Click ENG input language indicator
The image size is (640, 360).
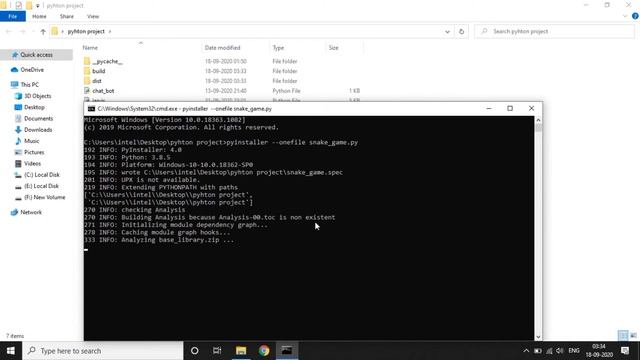pyautogui.click(x=574, y=351)
